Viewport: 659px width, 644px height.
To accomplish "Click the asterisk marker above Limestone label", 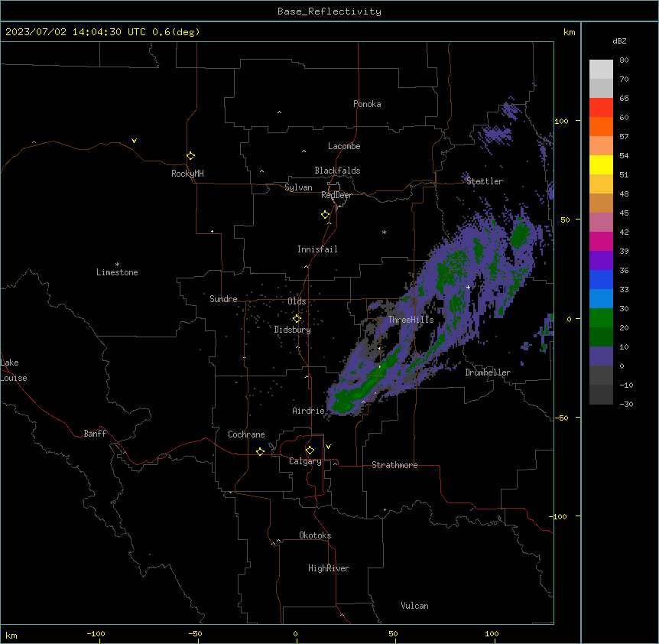I will tap(117, 265).
